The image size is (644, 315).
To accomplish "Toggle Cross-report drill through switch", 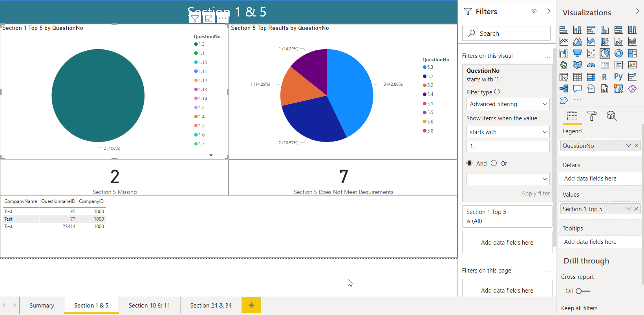I will (x=583, y=291).
